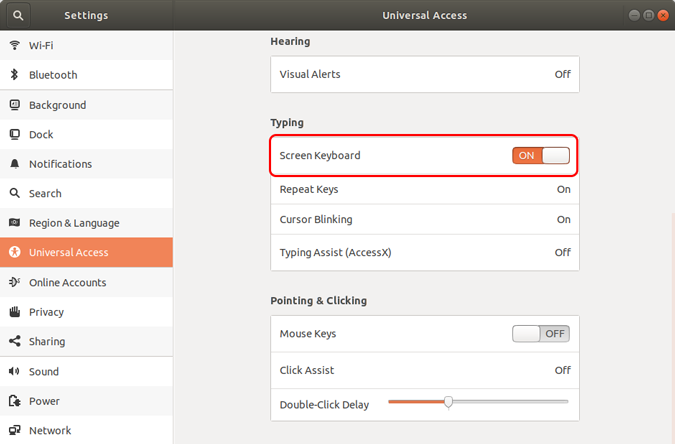The image size is (675, 444).
Task: Click the Notifications bell icon
Action: 15,164
